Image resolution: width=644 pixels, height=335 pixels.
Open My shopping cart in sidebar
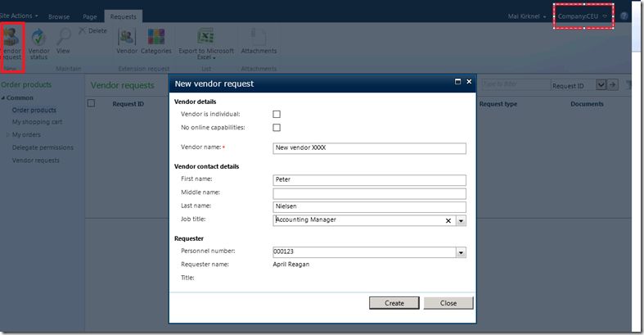coord(37,121)
